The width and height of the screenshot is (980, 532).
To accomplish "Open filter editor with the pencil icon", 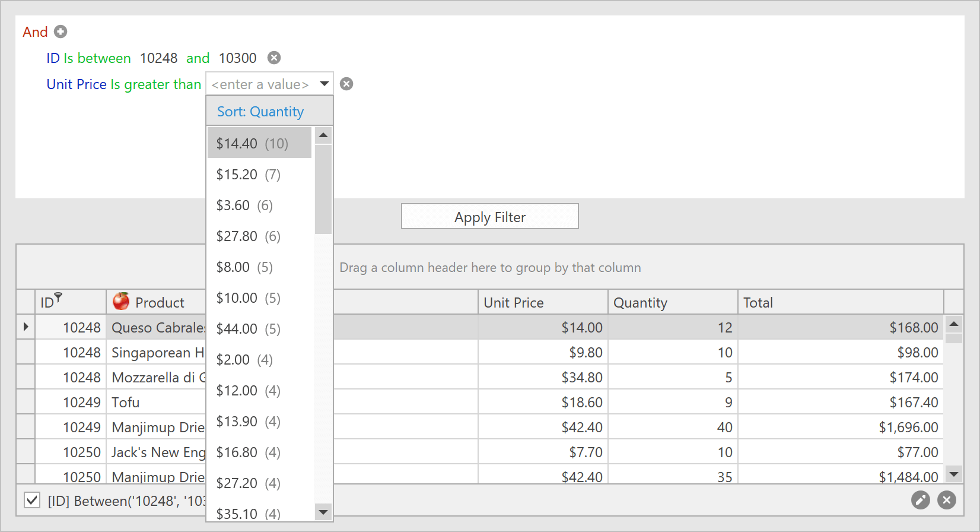I will (920, 501).
